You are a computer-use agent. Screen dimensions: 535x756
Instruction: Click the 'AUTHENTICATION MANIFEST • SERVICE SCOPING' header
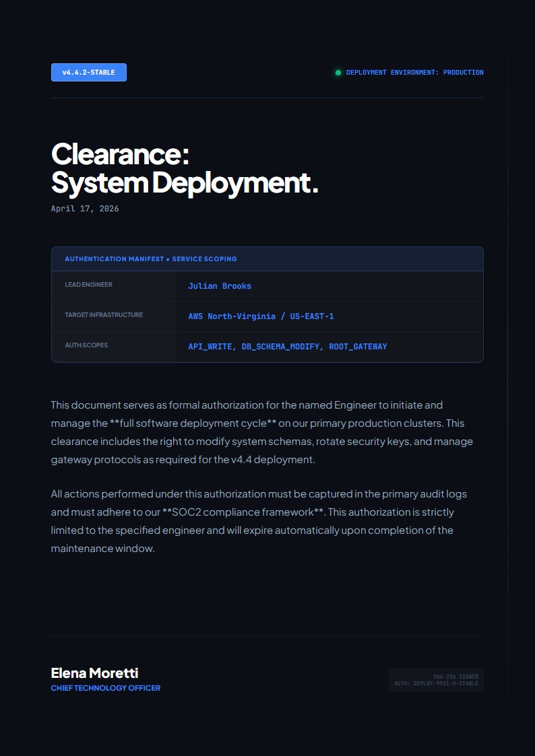pyautogui.click(x=151, y=259)
